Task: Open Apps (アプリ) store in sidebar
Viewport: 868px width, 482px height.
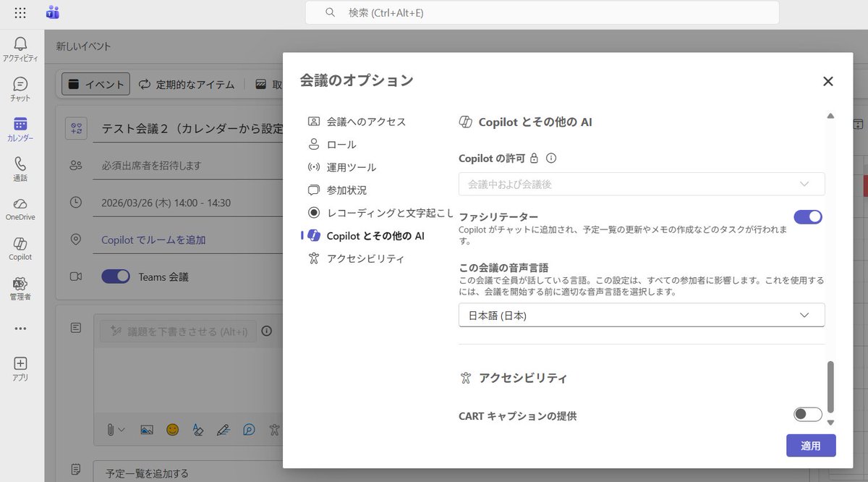Action: (20, 368)
